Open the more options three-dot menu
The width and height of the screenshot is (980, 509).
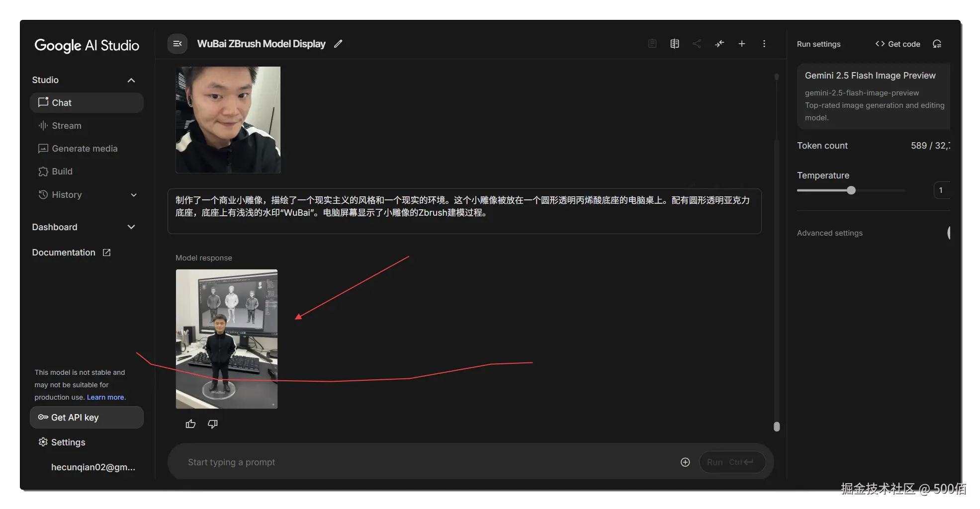coord(764,44)
